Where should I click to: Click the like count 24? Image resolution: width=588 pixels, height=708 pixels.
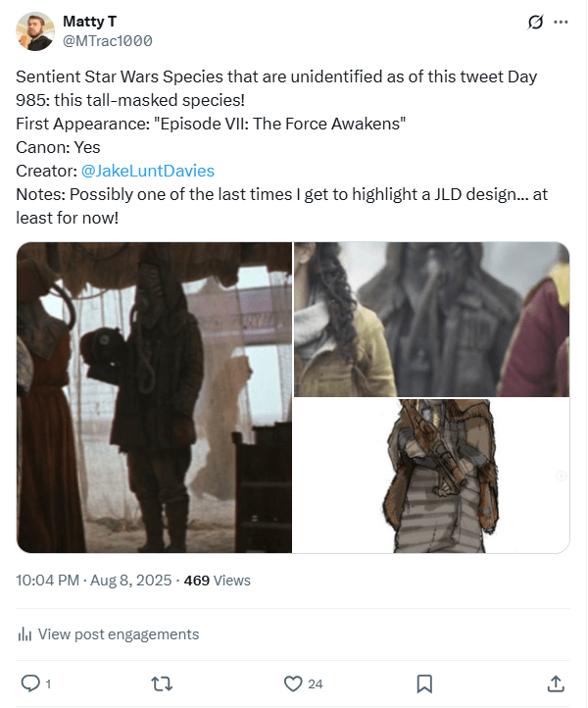point(315,683)
